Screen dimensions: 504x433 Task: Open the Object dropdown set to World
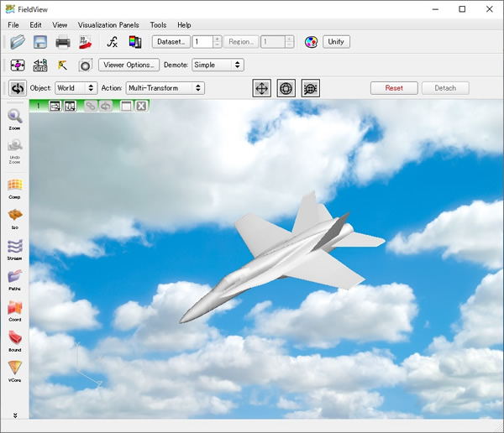76,88
